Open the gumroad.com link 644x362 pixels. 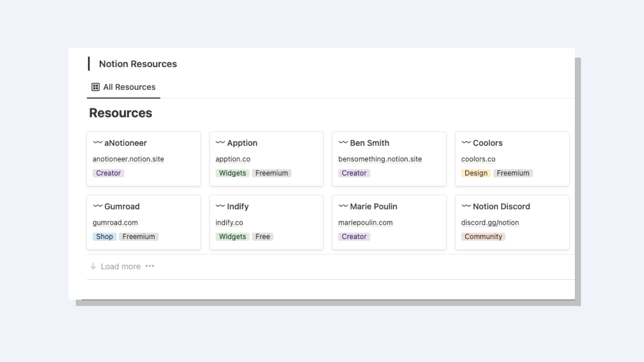(x=115, y=223)
